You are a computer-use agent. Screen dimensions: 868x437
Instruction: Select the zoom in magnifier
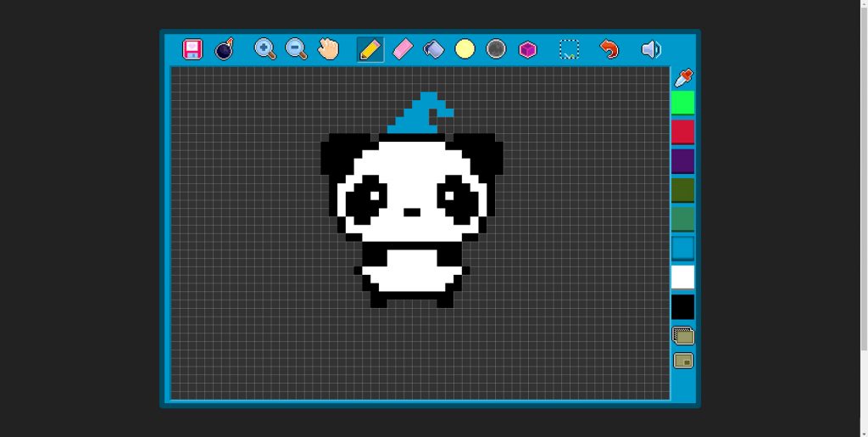265,49
